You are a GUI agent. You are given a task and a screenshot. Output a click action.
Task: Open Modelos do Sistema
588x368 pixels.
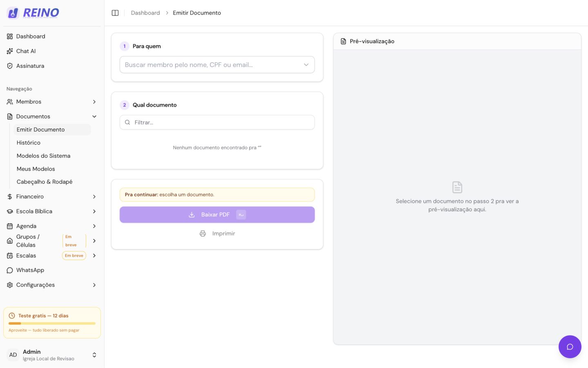tap(52, 156)
